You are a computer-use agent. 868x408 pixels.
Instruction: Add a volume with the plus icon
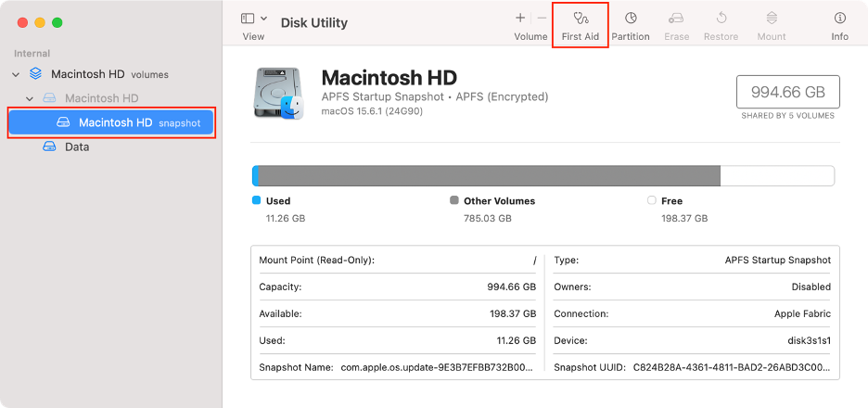(520, 18)
